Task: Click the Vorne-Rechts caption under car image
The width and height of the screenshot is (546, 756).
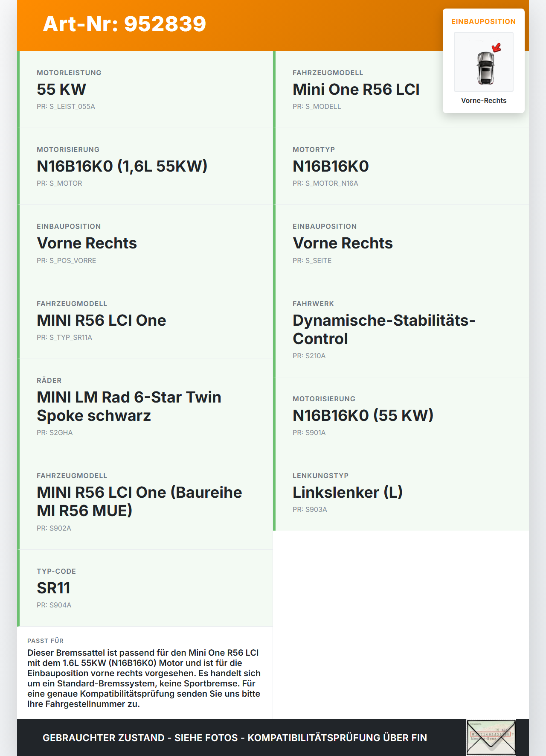Action: pos(484,100)
